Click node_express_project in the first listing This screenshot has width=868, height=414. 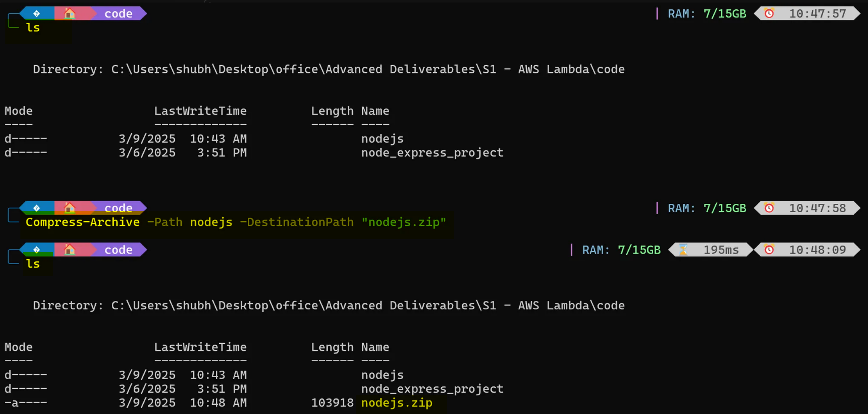432,153
